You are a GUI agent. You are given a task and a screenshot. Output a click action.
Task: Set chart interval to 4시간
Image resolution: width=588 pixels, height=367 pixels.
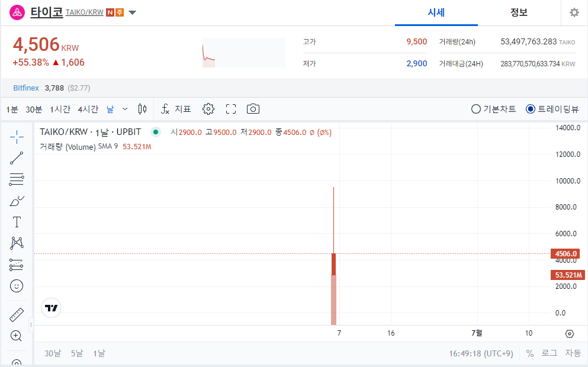(88, 110)
